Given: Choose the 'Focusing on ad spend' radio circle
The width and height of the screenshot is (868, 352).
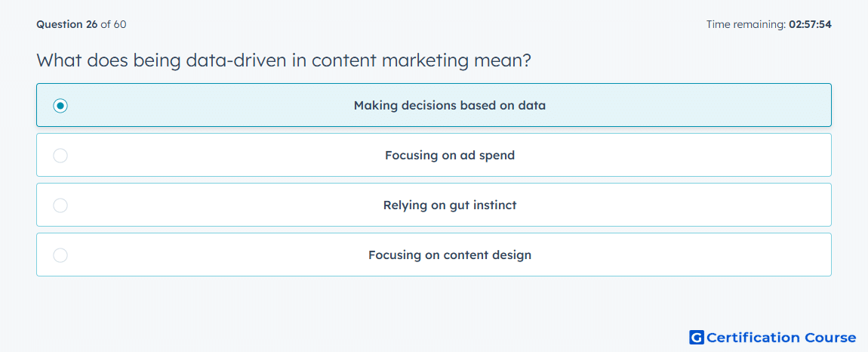Looking at the screenshot, I should (x=60, y=155).
